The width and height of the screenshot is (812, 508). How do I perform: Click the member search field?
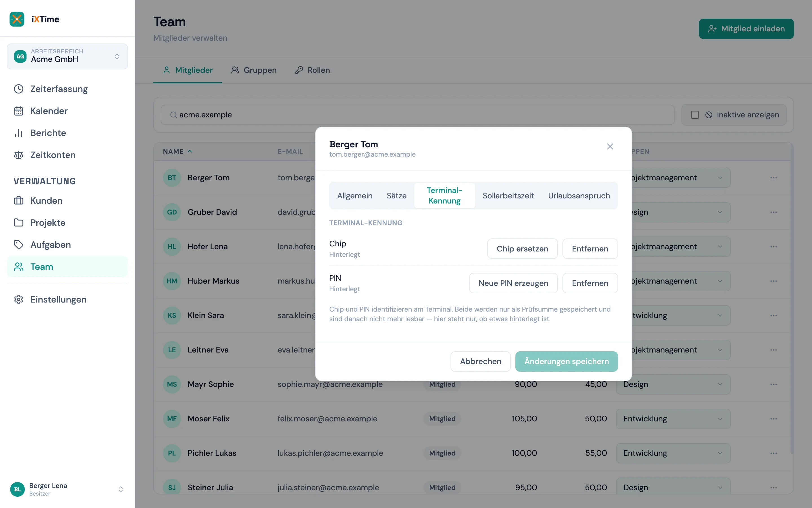point(417,115)
